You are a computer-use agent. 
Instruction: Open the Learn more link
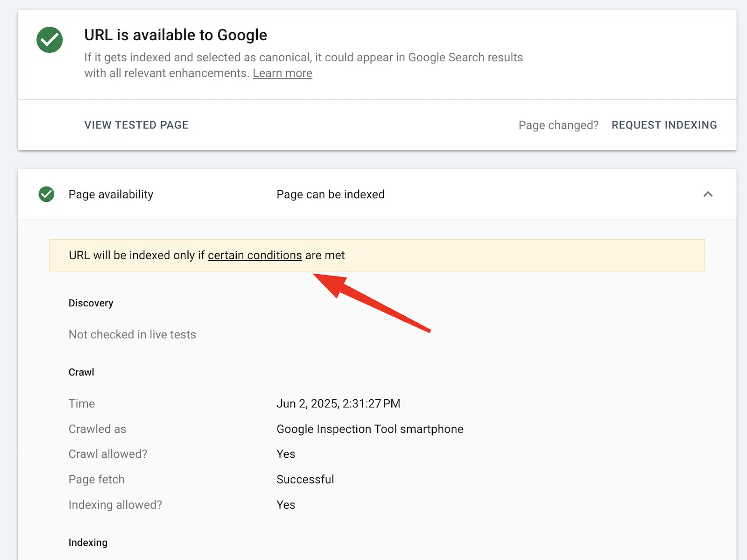[282, 73]
